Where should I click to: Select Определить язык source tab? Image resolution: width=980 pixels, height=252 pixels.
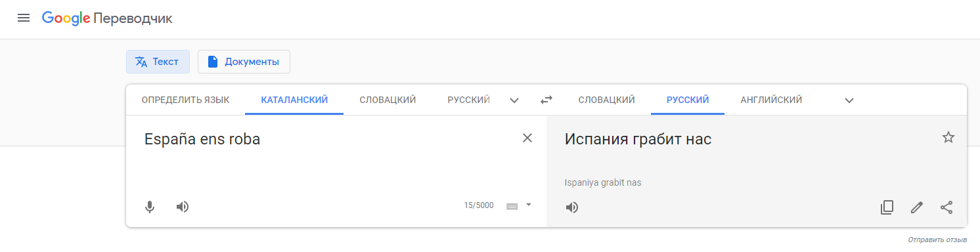coord(185,100)
